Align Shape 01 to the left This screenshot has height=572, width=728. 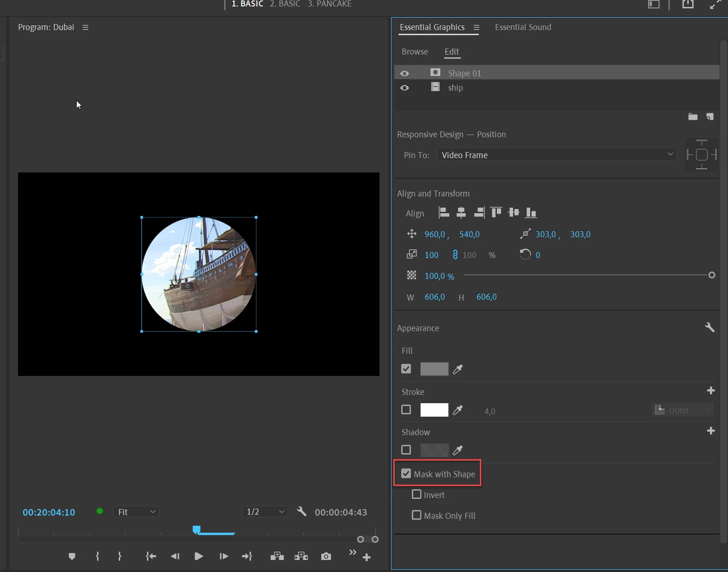[444, 213]
